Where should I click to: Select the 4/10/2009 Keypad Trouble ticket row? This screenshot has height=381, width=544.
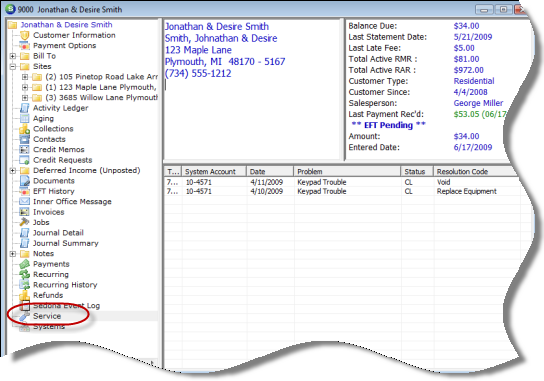click(x=342, y=192)
